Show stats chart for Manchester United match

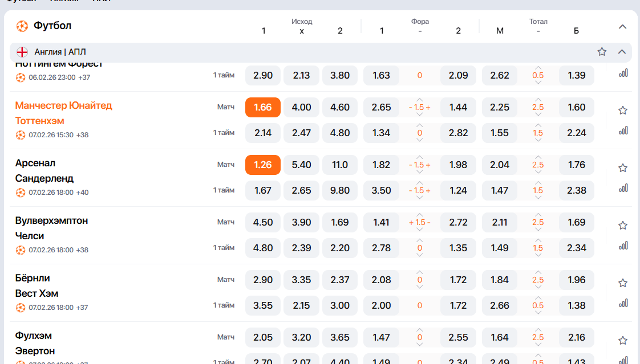623,130
